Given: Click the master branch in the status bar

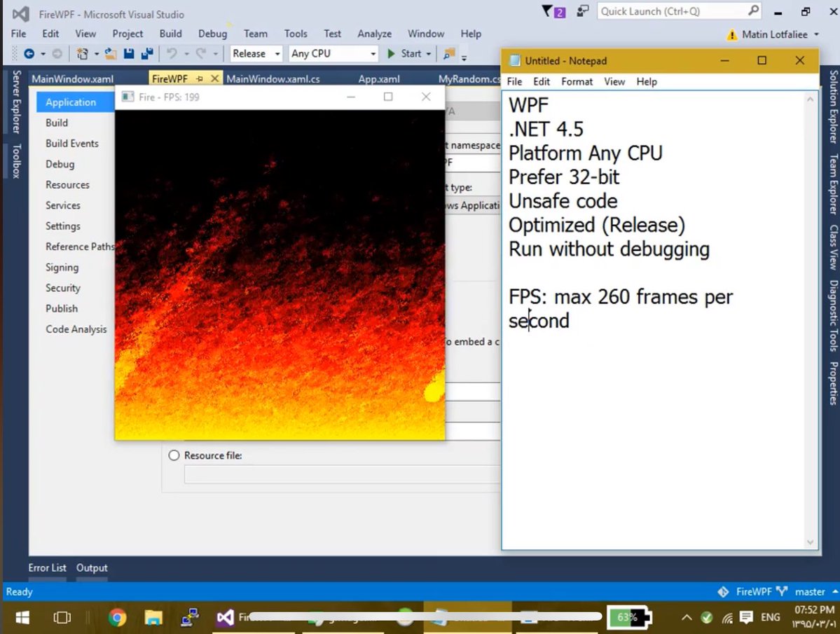Looking at the screenshot, I should (811, 591).
